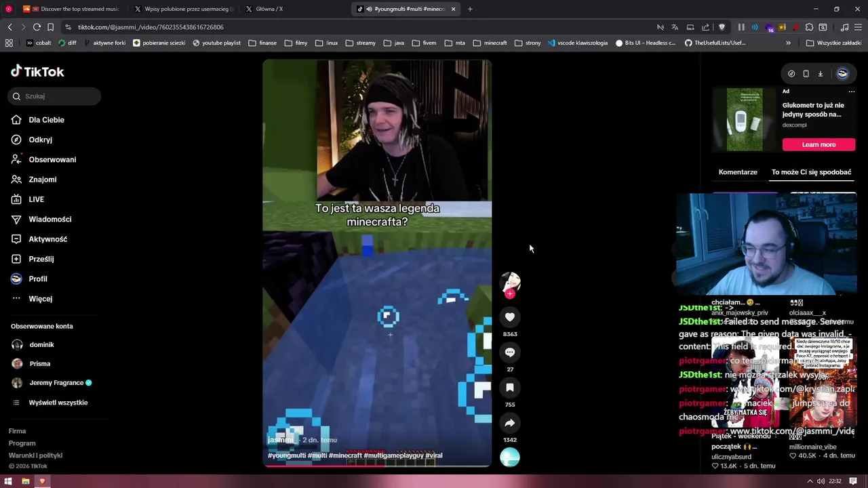The height and width of the screenshot is (488, 868).
Task: Go back in browser history
Action: (x=9, y=27)
